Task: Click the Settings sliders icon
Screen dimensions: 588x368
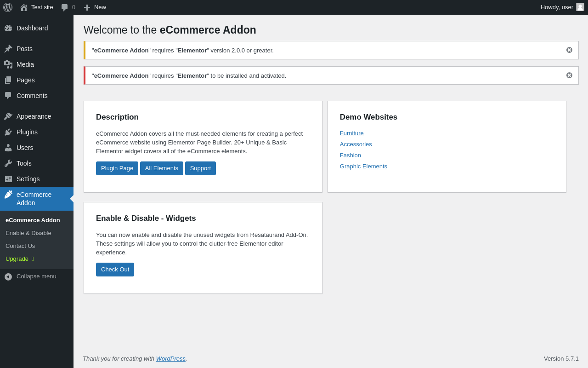Action: 8,179
